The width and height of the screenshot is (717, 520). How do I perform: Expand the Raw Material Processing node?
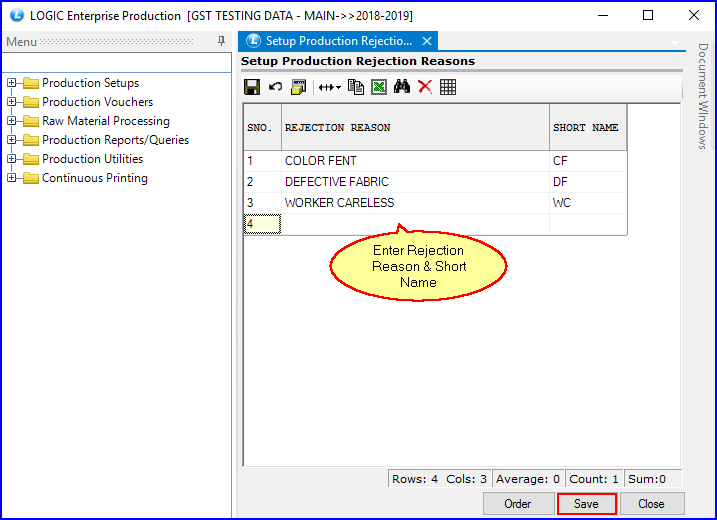point(12,121)
